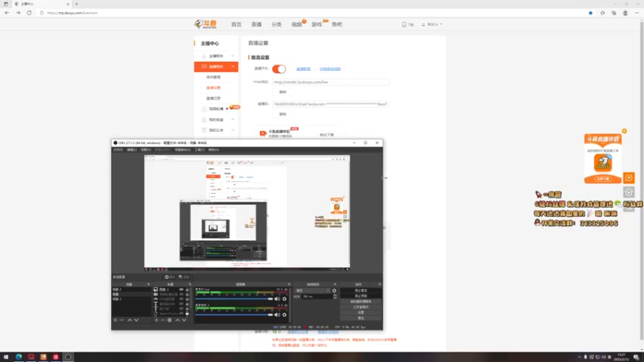Open transition properties gear in OBS transitions panel
644x362 pixels.
tap(334, 290)
